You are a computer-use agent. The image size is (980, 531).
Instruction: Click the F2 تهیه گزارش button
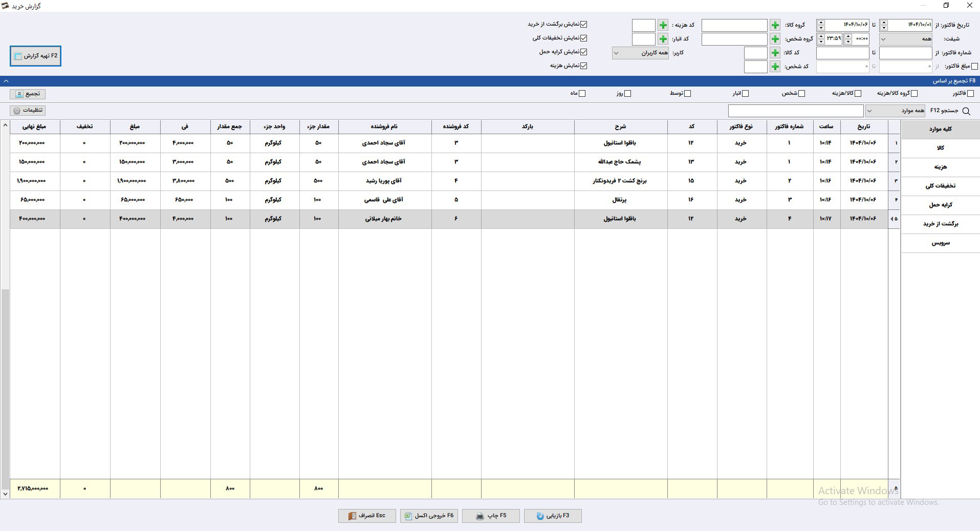(x=35, y=56)
